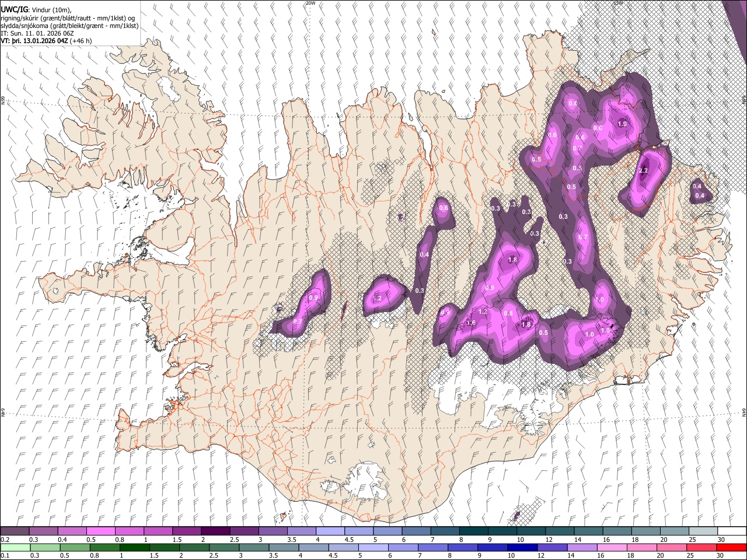Click the dark teal 8–9 snow legend swatch
The height and width of the screenshot is (560, 747).
[473, 531]
